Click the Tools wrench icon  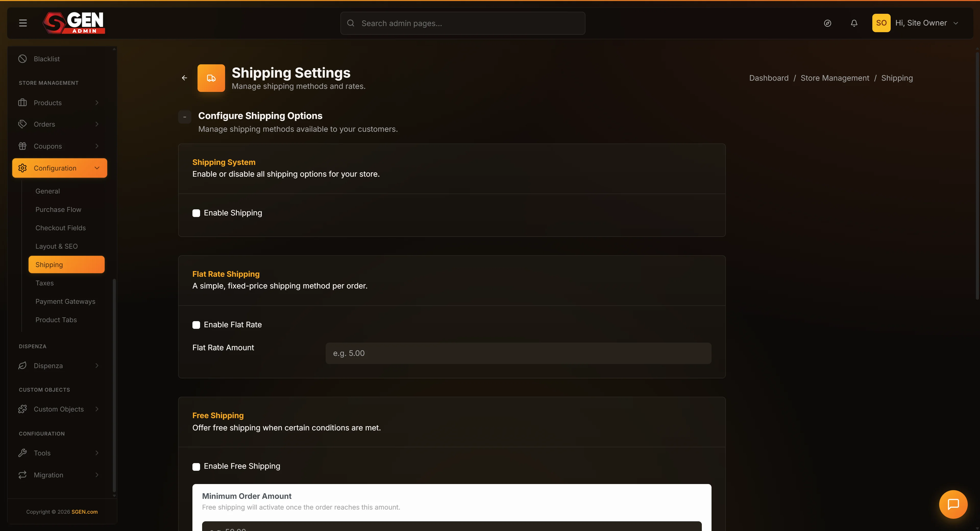point(22,453)
